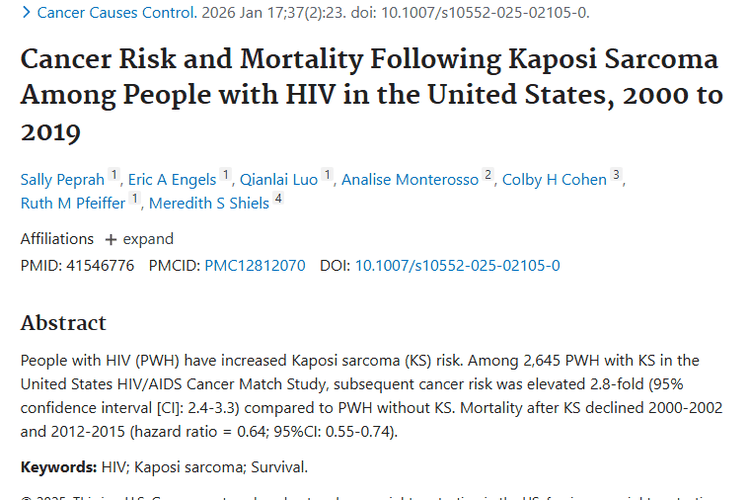Image resolution: width=750 pixels, height=500 pixels.
Task: Click affiliation superscript 1 after Eric A Engels
Action: click(226, 175)
